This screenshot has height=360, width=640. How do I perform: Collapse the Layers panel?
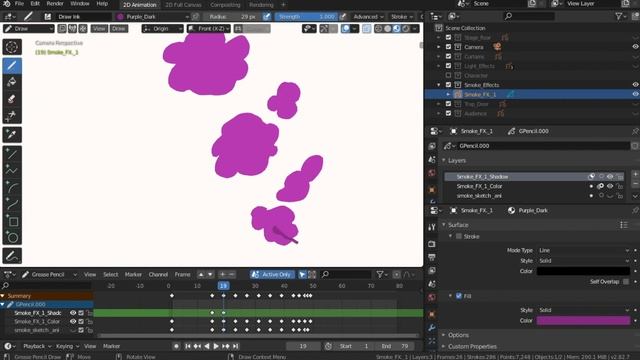coord(456,160)
